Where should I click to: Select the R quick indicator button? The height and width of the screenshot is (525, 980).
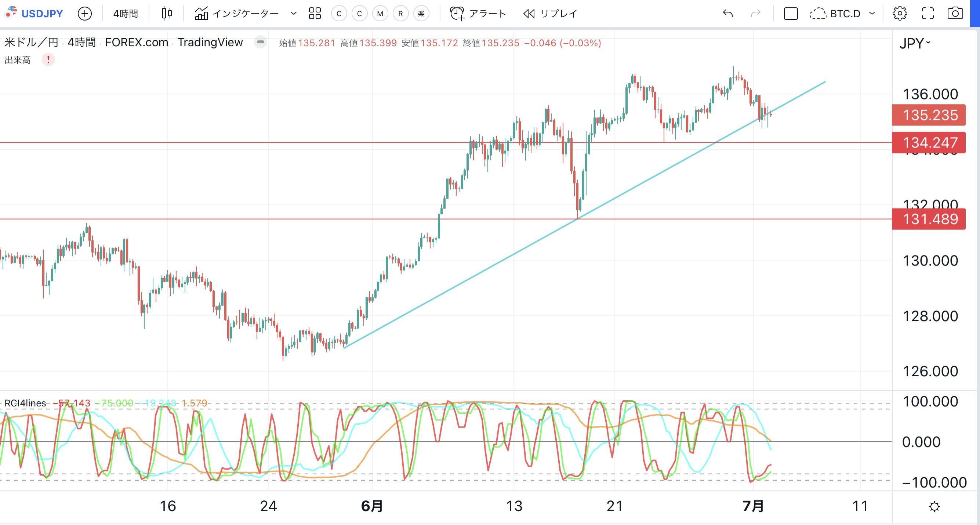(x=400, y=14)
